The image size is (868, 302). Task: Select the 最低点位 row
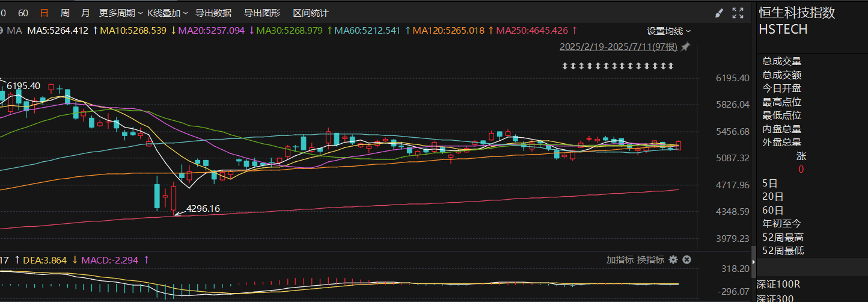782,115
